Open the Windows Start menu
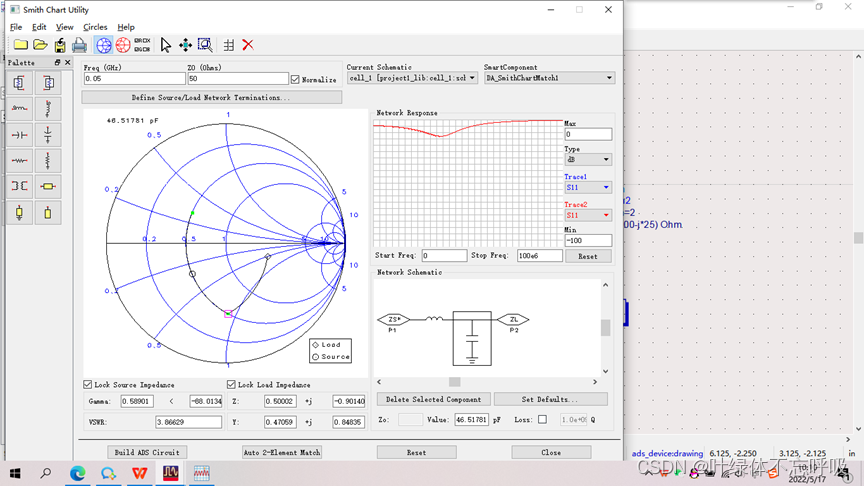The height and width of the screenshot is (486, 864). 15,473
